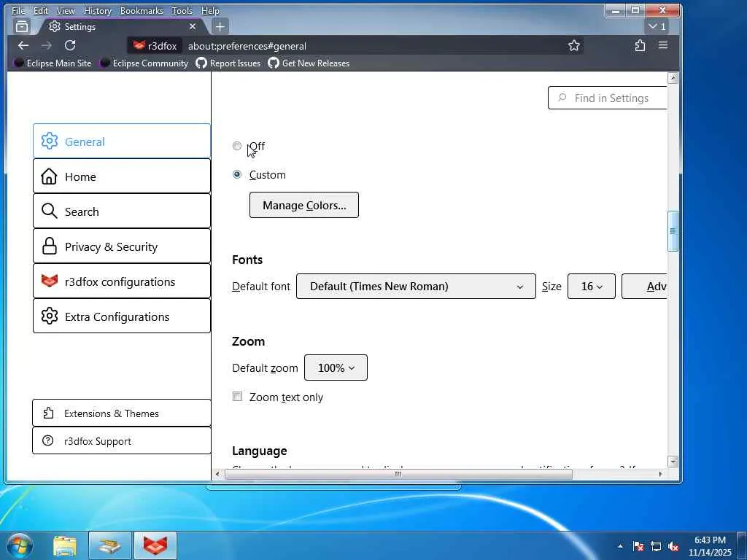This screenshot has width=747, height=560.
Task: Open the Bookmarks menu
Action: click(x=142, y=10)
